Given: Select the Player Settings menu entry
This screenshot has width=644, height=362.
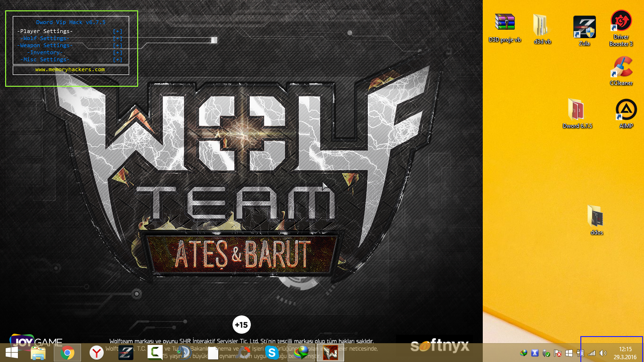Looking at the screenshot, I should click(45, 31).
